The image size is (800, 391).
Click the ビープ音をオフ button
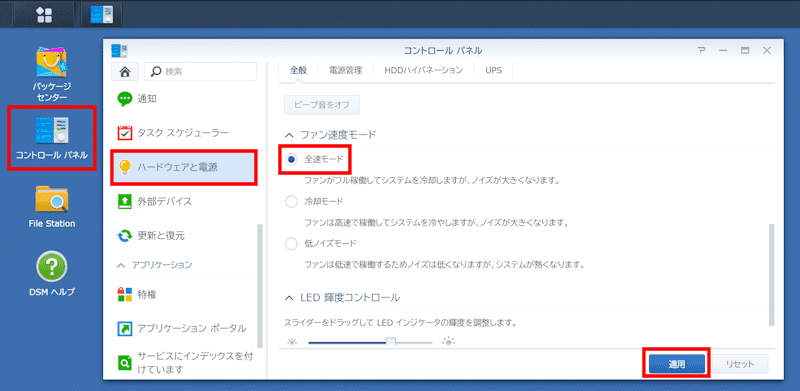pyautogui.click(x=321, y=105)
